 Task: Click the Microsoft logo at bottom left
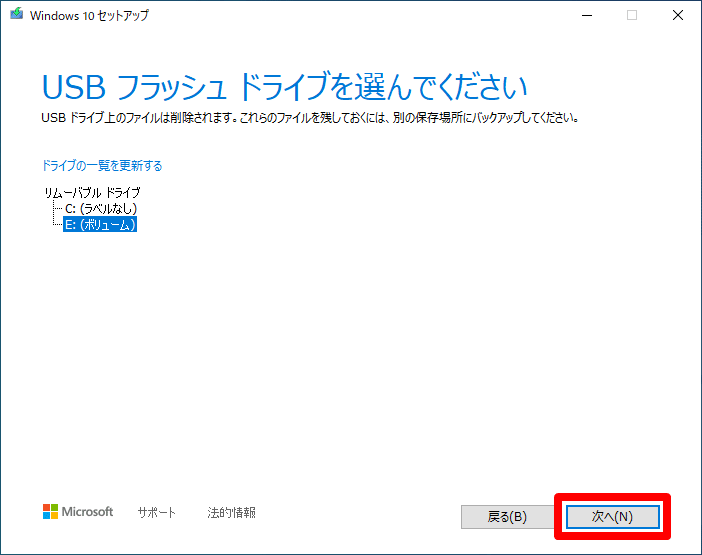tap(78, 512)
